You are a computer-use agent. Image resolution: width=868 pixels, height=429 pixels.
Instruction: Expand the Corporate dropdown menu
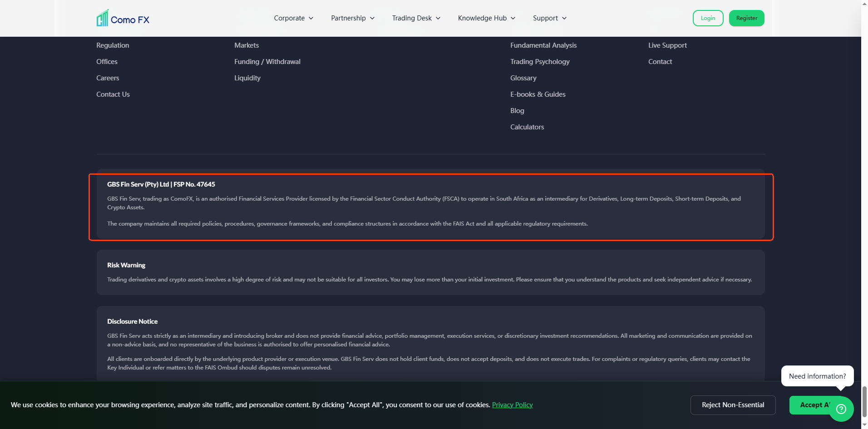pos(294,18)
